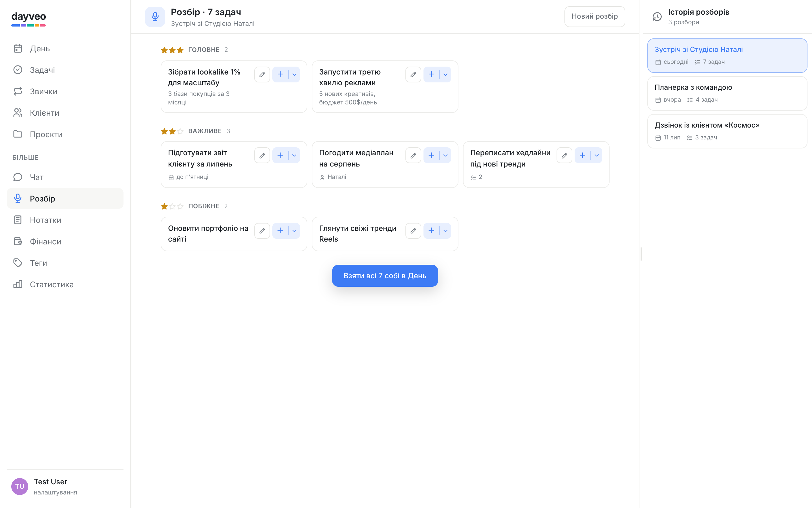Click the two-star rating of ВАЖЛИВЕ
812x508 pixels.
pos(172,131)
